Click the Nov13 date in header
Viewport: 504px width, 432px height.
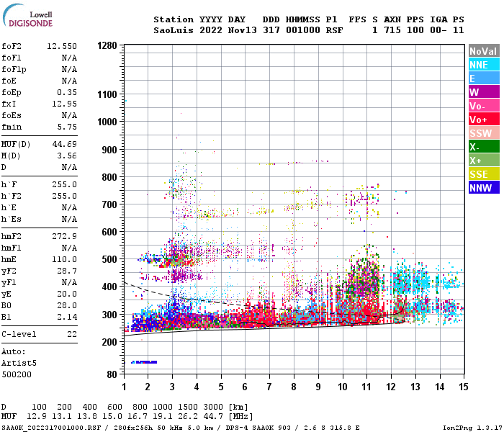(243, 30)
